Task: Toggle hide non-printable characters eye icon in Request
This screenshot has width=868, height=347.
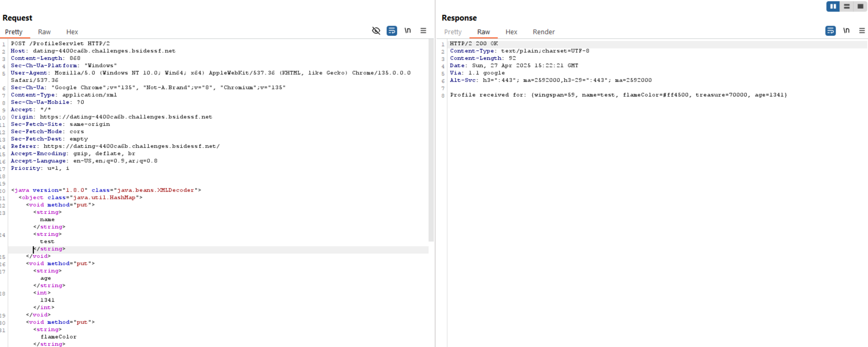Action: [x=376, y=31]
